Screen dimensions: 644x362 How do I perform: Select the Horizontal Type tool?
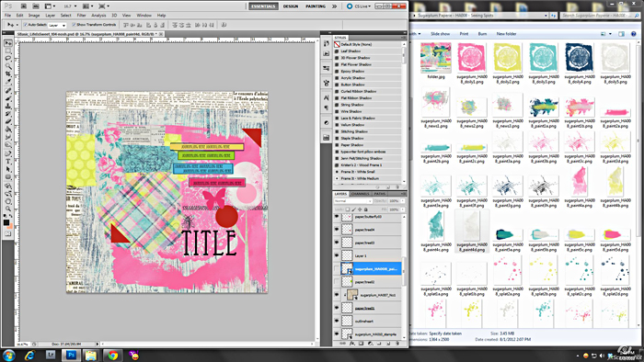pos(8,162)
